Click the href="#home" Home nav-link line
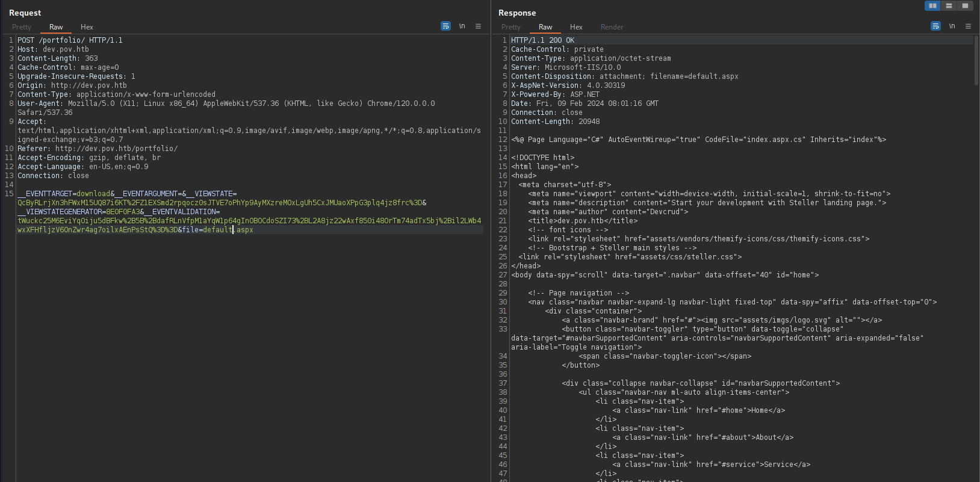980x482 pixels. pos(699,410)
